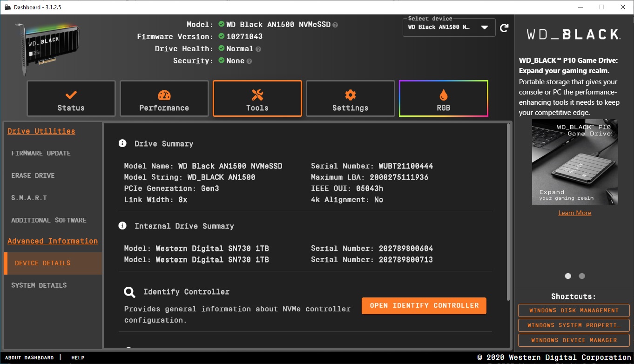Click the green check icon beside Drive Health
The image size is (634, 364).
pyautogui.click(x=221, y=48)
